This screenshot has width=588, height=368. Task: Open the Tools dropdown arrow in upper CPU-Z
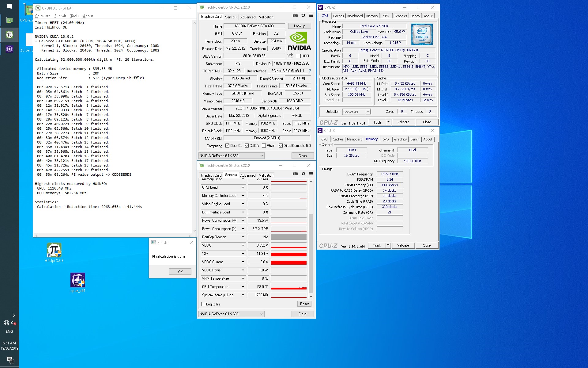pos(388,122)
